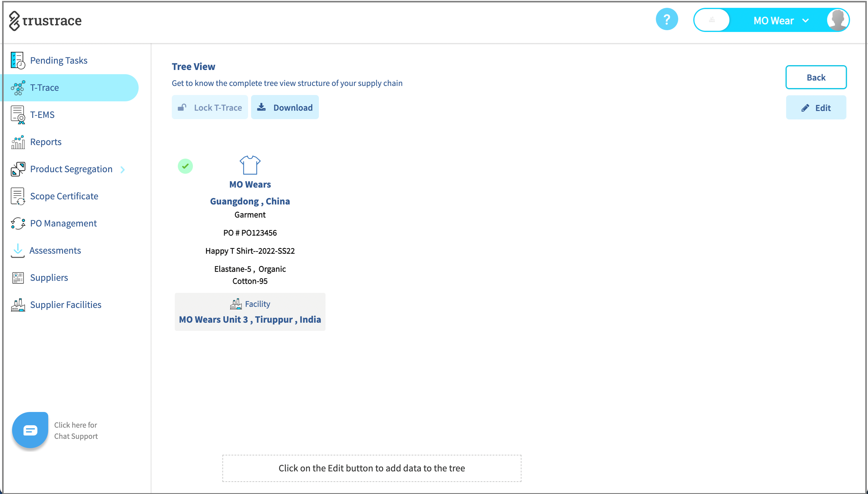Click the T-shirt product icon
Image resolution: width=868 pixels, height=494 pixels.
pyautogui.click(x=250, y=165)
